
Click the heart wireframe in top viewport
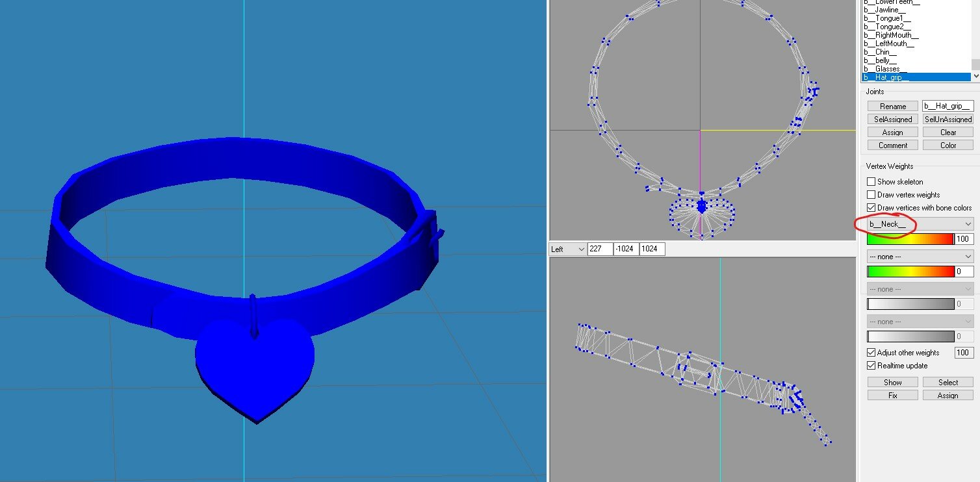coord(701,219)
